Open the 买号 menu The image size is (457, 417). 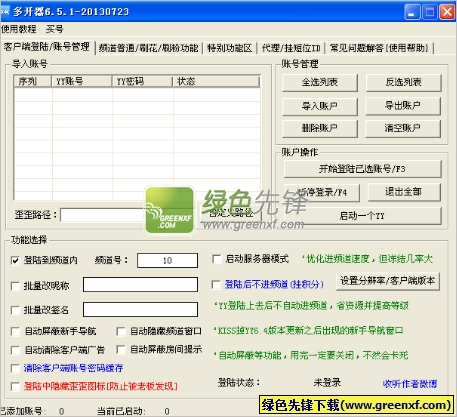pyautogui.click(x=54, y=29)
